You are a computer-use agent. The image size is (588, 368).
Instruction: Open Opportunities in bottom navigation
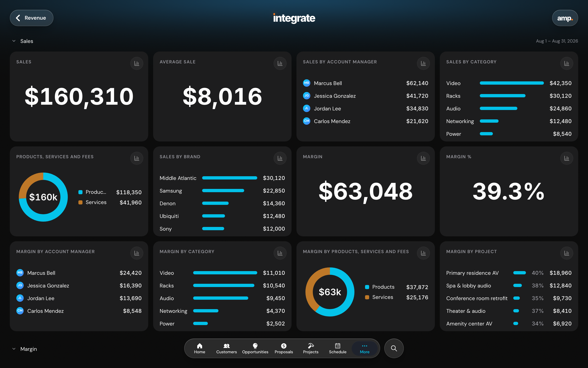[255, 348]
